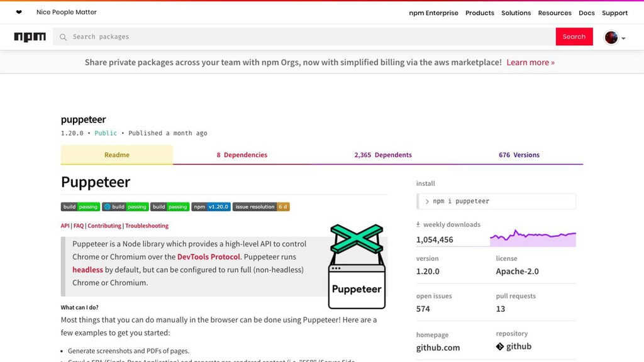Switch to the 2,365 Dependents tab
Image resolution: width=644 pixels, height=362 pixels.
(383, 155)
